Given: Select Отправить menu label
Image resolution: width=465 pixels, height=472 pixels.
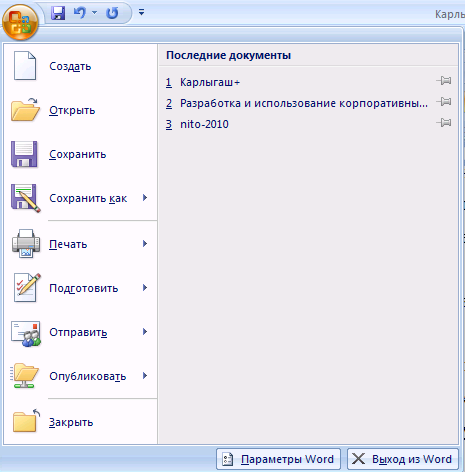Looking at the screenshot, I should pos(78,332).
